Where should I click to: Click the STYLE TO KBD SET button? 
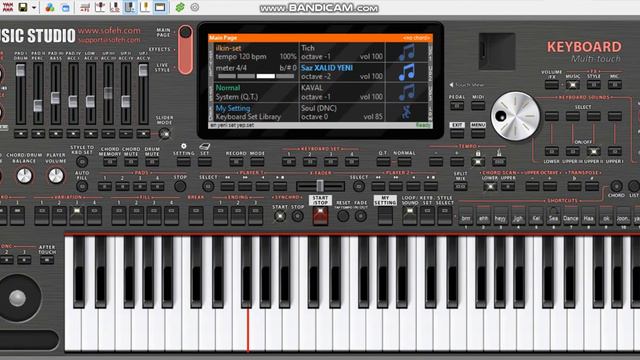82,162
